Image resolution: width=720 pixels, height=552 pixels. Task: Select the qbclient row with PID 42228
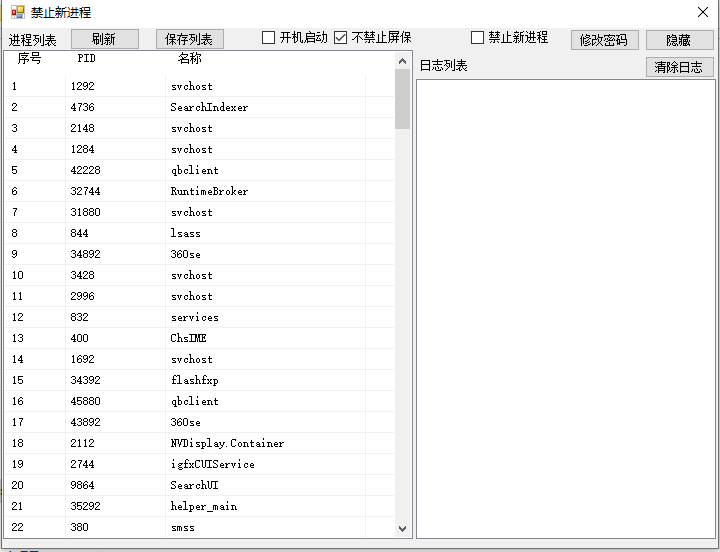coord(200,170)
